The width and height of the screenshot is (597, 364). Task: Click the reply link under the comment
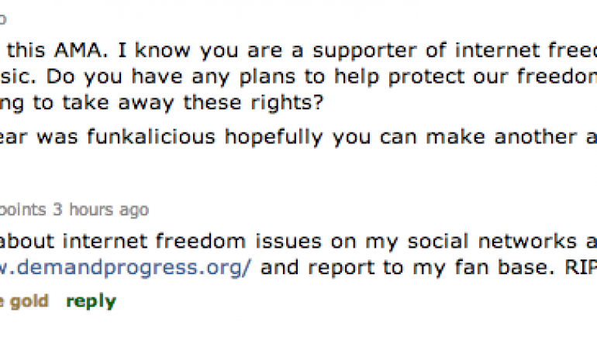point(91,301)
